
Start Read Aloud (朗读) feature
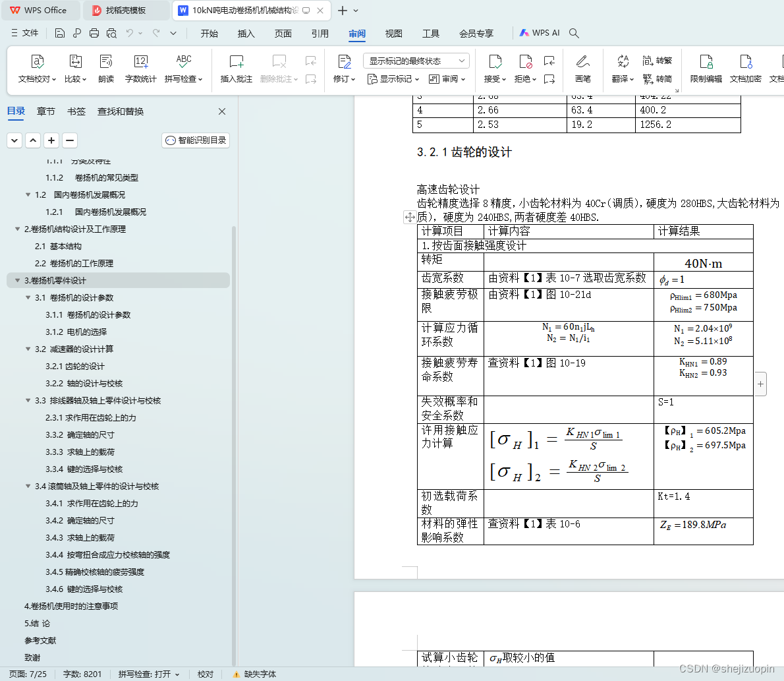pos(106,68)
